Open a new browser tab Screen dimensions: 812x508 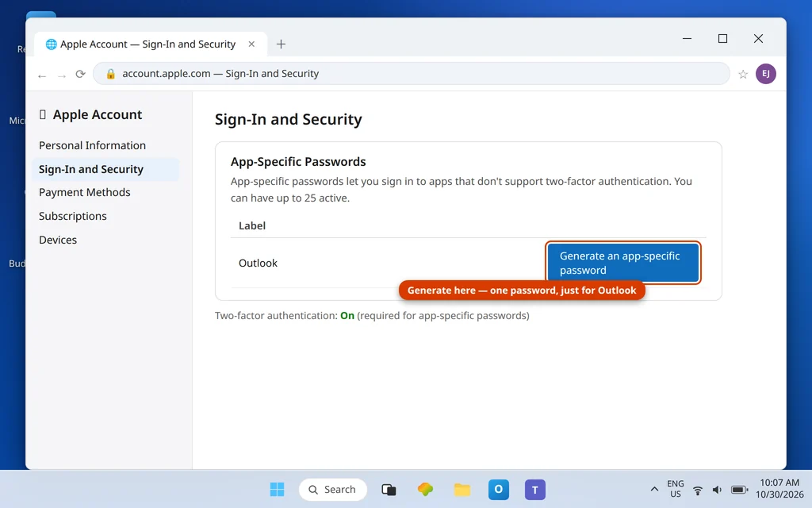pyautogui.click(x=281, y=44)
